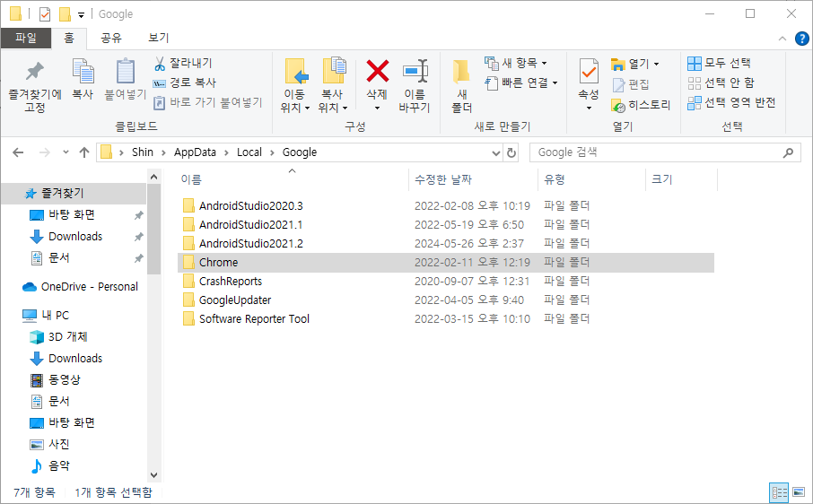The height and width of the screenshot is (504, 813).
Task: Pin to 즐겨찾기에 고정 in ribbon
Action: (x=35, y=86)
